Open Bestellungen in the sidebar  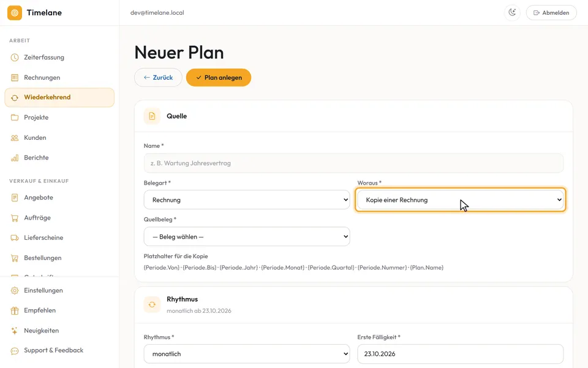click(x=59, y=258)
